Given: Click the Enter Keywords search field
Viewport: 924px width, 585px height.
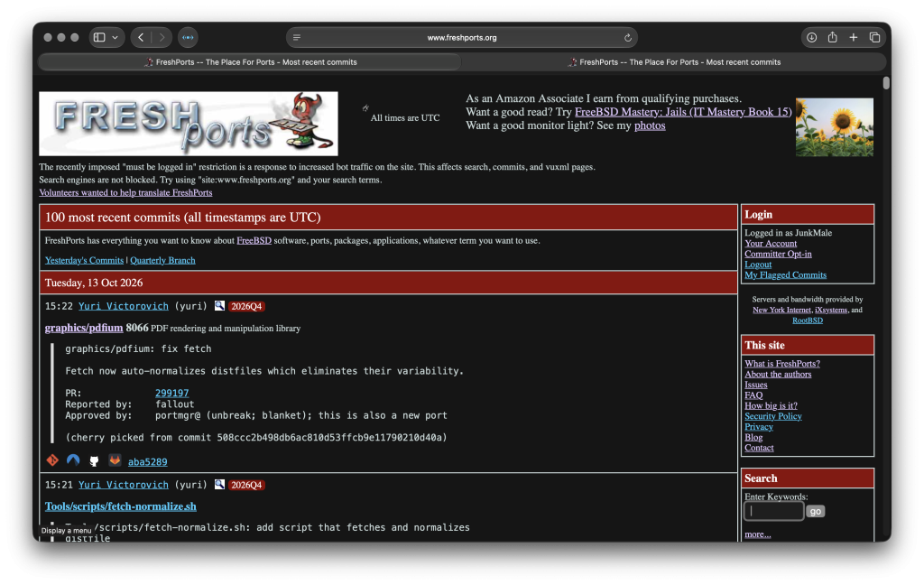Looking at the screenshot, I should pyautogui.click(x=773, y=511).
